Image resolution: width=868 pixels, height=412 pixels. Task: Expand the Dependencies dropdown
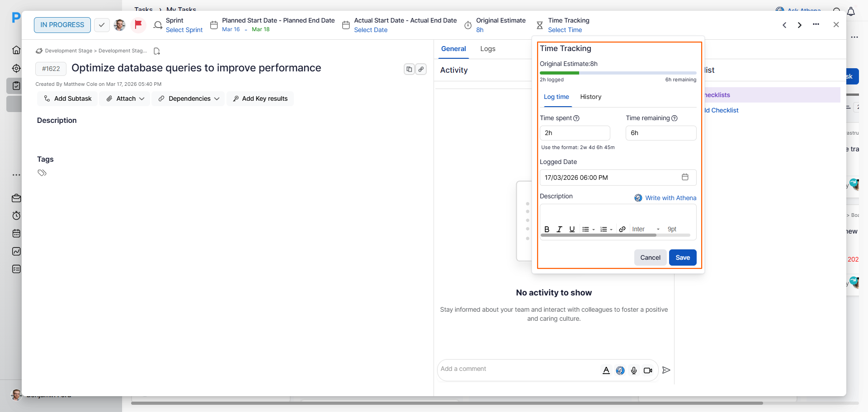click(189, 98)
